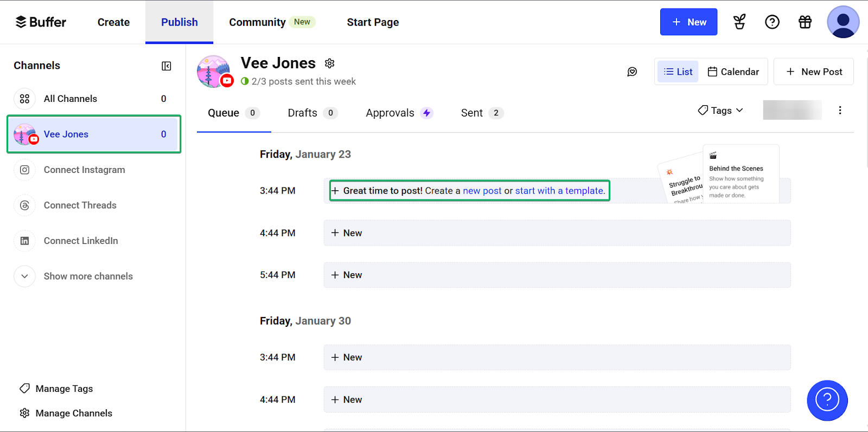Click the Threads icon in sidebar
This screenshot has width=868, height=432.
point(24,205)
